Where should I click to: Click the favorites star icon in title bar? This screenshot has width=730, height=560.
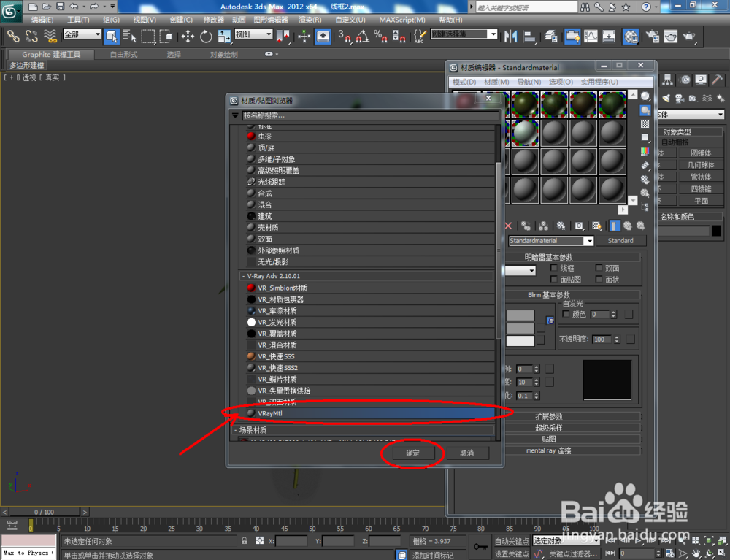pos(626,7)
